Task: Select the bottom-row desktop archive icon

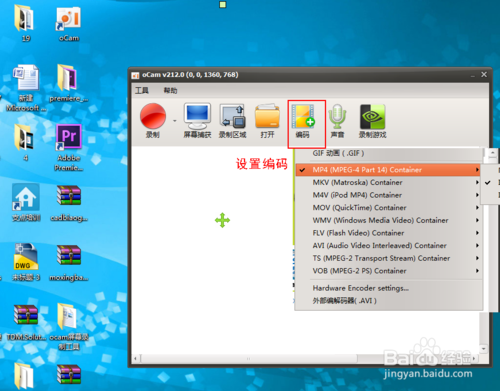Action: [x=69, y=375]
